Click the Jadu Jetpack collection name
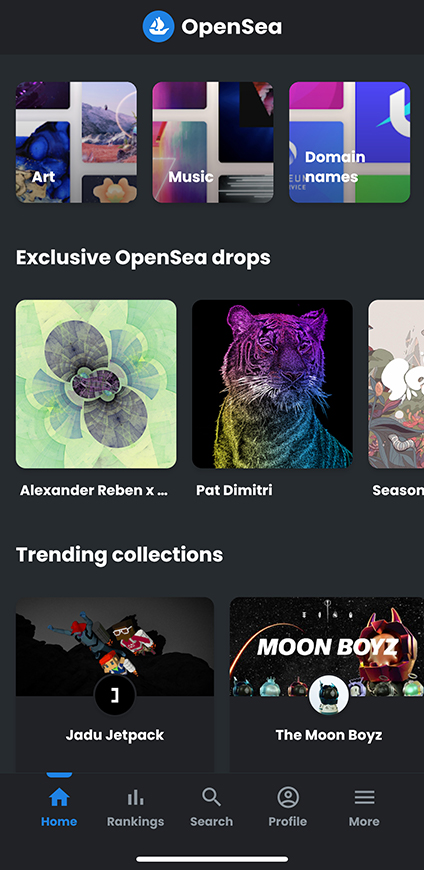The width and height of the screenshot is (424, 870). pyautogui.click(x=115, y=735)
